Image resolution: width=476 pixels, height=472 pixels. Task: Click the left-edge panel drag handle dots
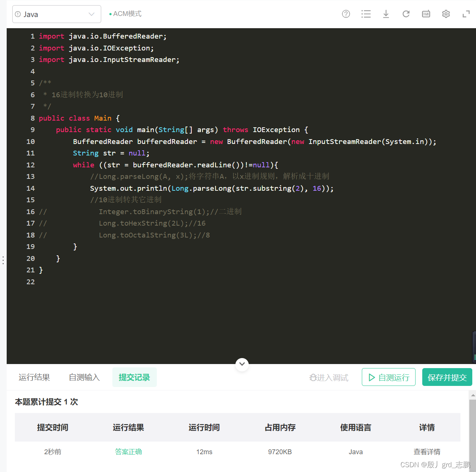tap(3, 260)
